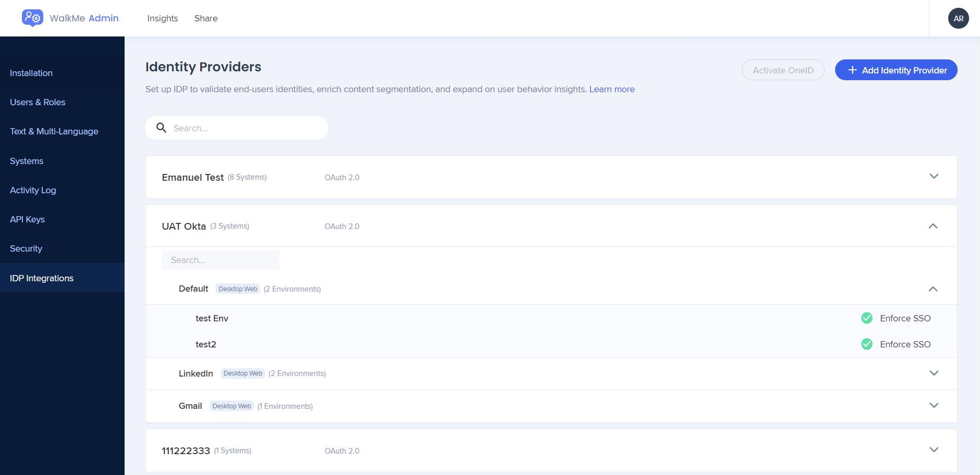The image size is (980, 475).
Task: Expand LinkedIn system environments
Action: coord(934,373)
